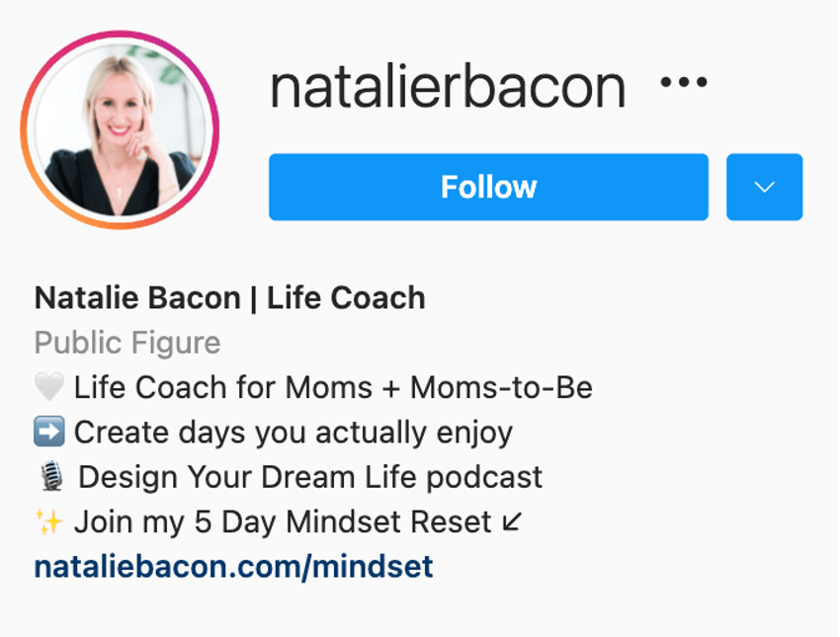Click the sparkles emoji before Mindset Reset

coord(48,520)
